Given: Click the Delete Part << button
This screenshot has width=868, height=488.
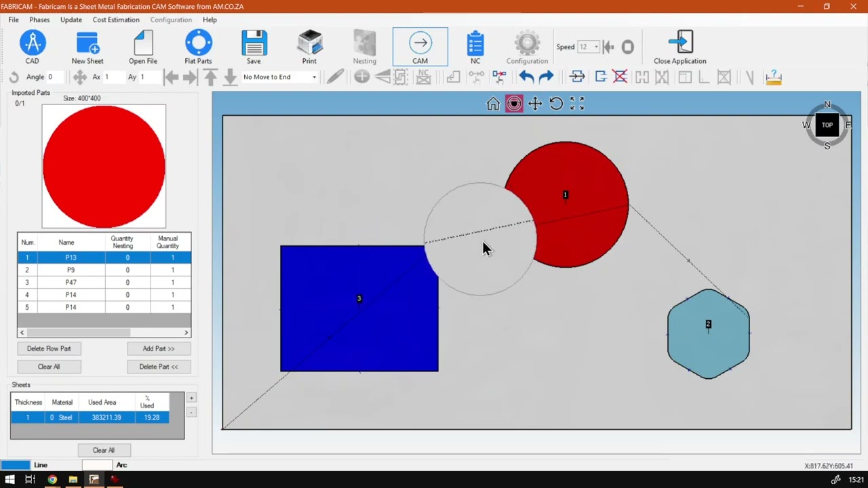Looking at the screenshot, I should click(159, 367).
